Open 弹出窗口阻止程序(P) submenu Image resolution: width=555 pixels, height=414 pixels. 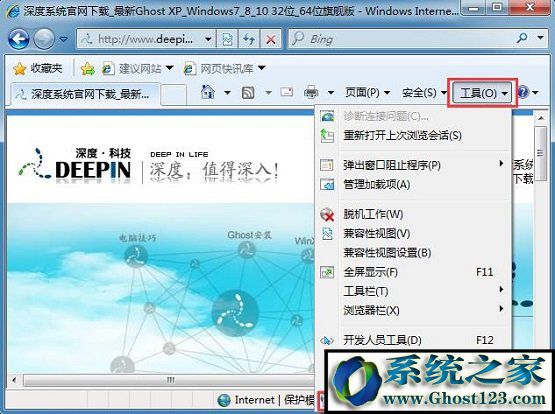coord(413,165)
